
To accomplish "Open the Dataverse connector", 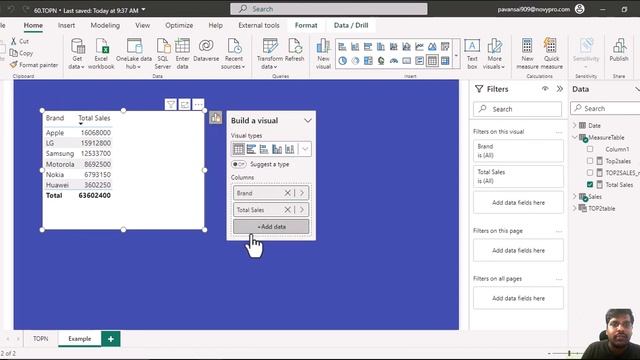I will click(206, 50).
